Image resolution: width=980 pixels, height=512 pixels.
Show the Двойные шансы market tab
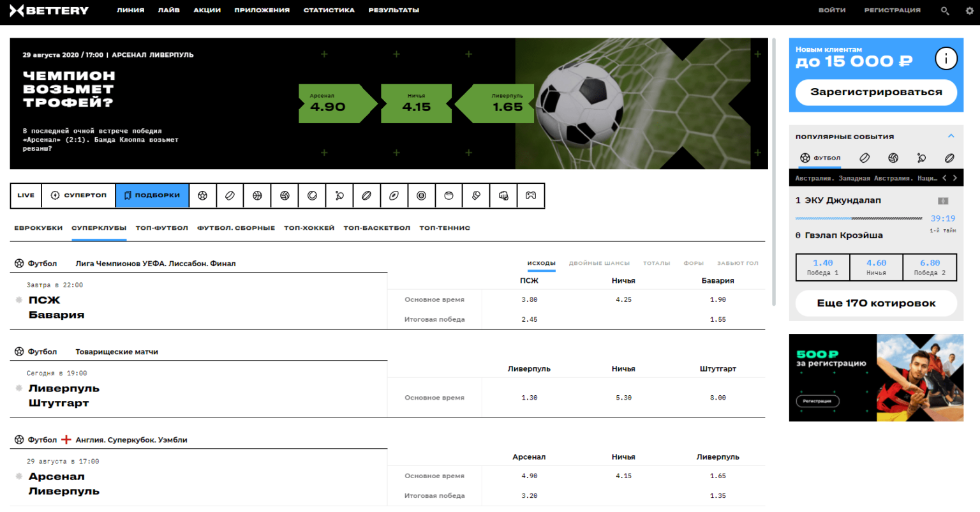(599, 263)
